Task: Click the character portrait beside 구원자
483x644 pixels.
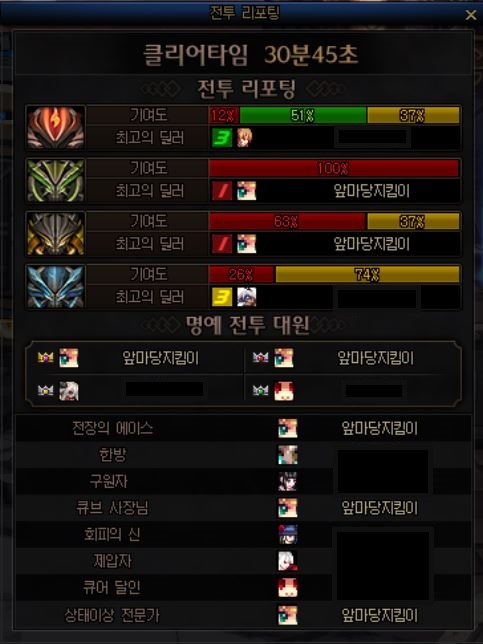Action: coord(288,481)
